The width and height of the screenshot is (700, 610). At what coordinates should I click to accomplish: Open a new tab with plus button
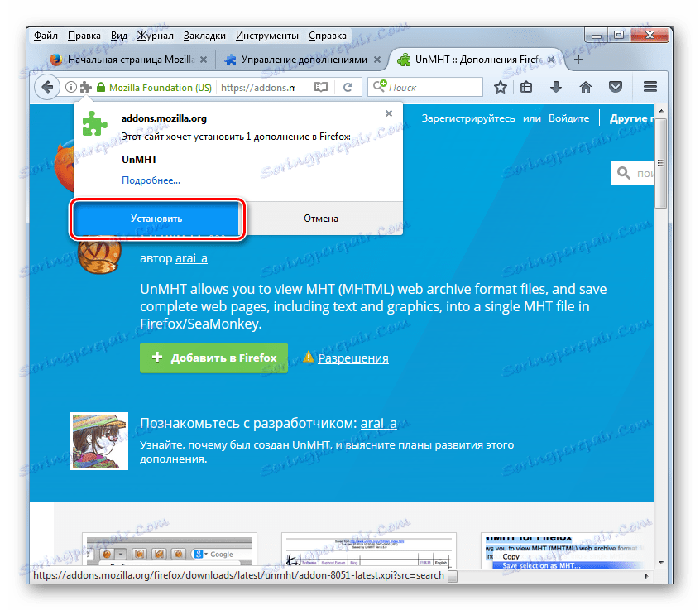[x=578, y=60]
